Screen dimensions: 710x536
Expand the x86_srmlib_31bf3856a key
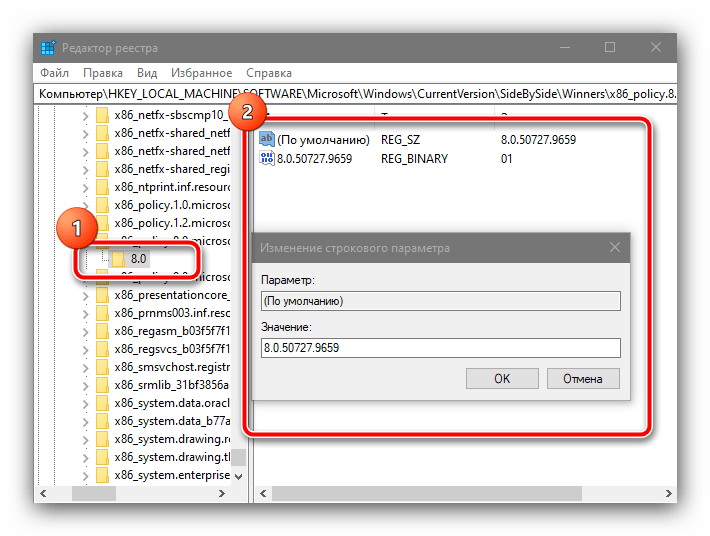click(86, 386)
